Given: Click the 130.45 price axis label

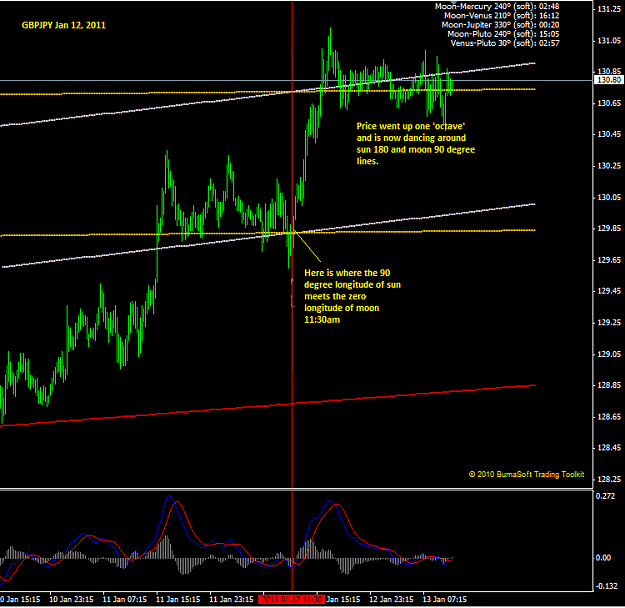Looking at the screenshot, I should (x=609, y=134).
